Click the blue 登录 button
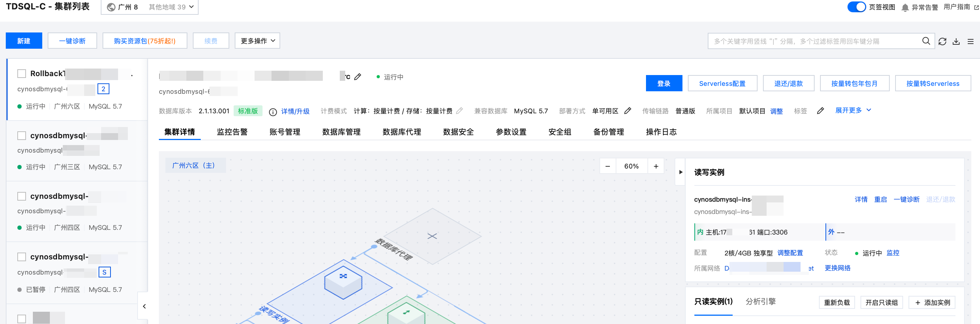980x324 pixels. [664, 83]
